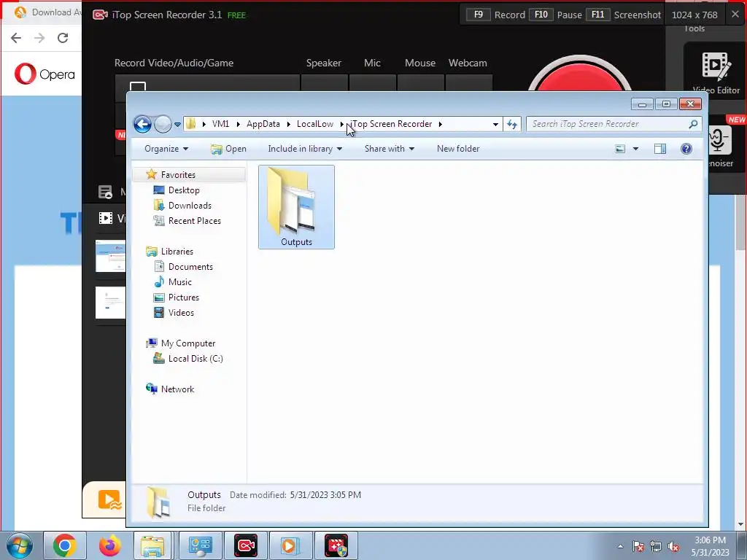This screenshot has height=560, width=747.
Task: Toggle the preview pane button
Action: [659, 149]
